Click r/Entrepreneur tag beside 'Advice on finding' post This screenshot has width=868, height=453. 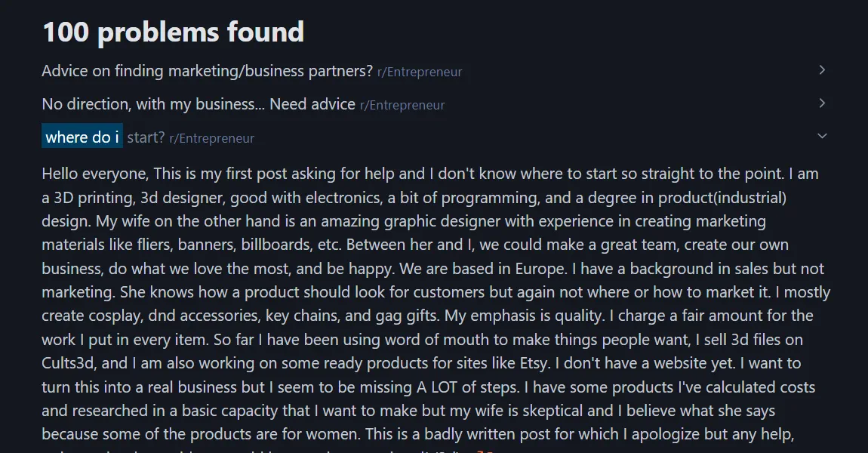(420, 72)
